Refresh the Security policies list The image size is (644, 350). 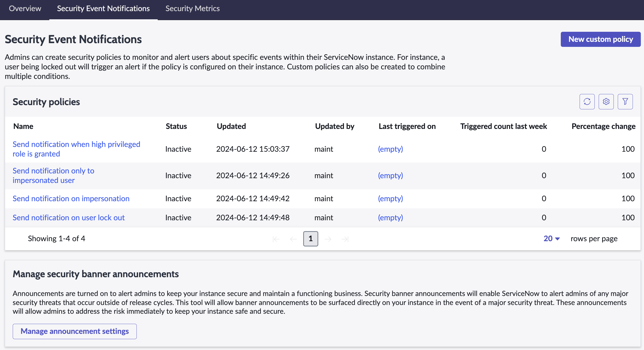click(587, 102)
